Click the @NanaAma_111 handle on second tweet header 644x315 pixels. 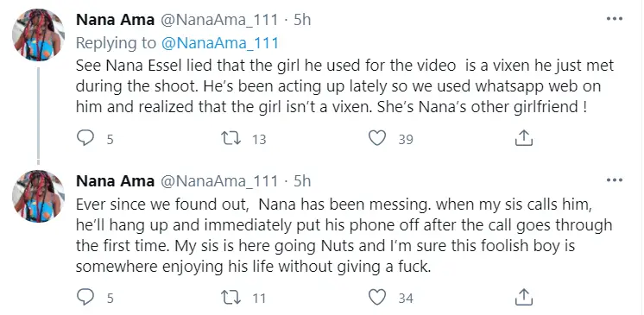(218, 181)
